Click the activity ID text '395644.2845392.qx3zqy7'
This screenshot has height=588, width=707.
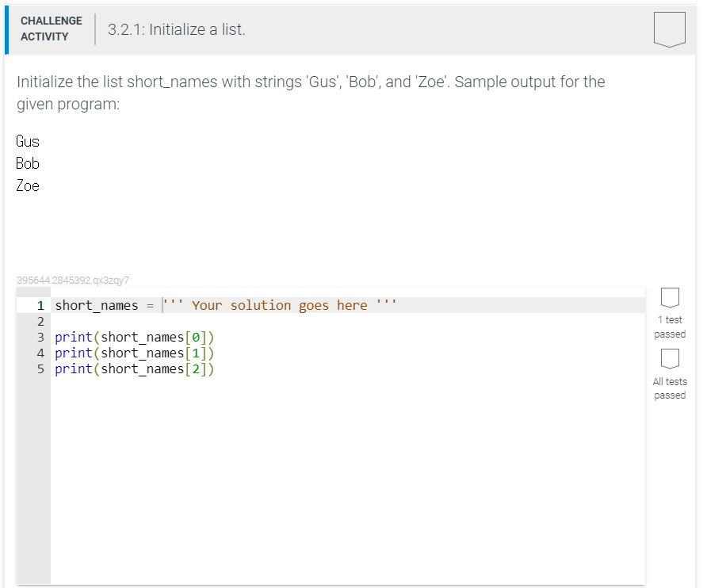(73, 280)
